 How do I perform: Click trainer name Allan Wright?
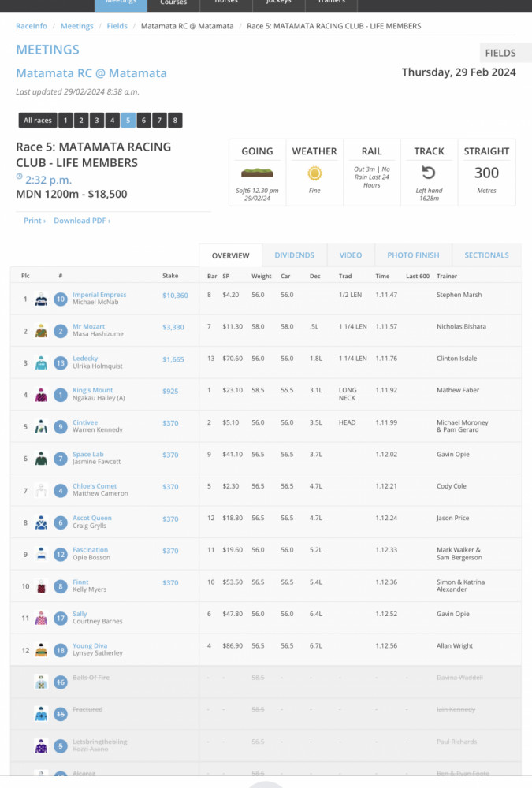pyautogui.click(x=455, y=646)
